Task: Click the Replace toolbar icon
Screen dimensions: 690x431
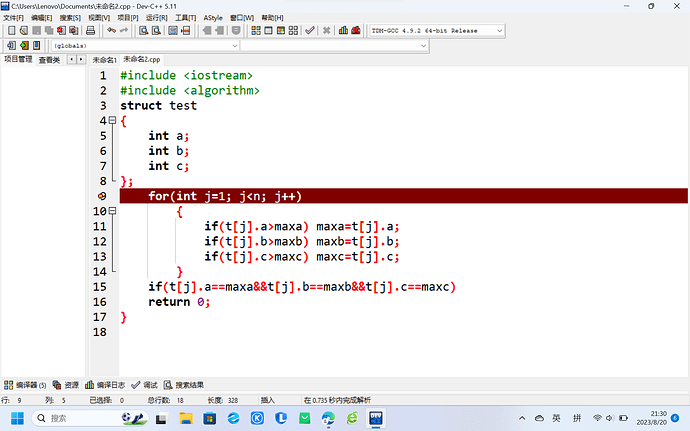Action: pos(156,30)
